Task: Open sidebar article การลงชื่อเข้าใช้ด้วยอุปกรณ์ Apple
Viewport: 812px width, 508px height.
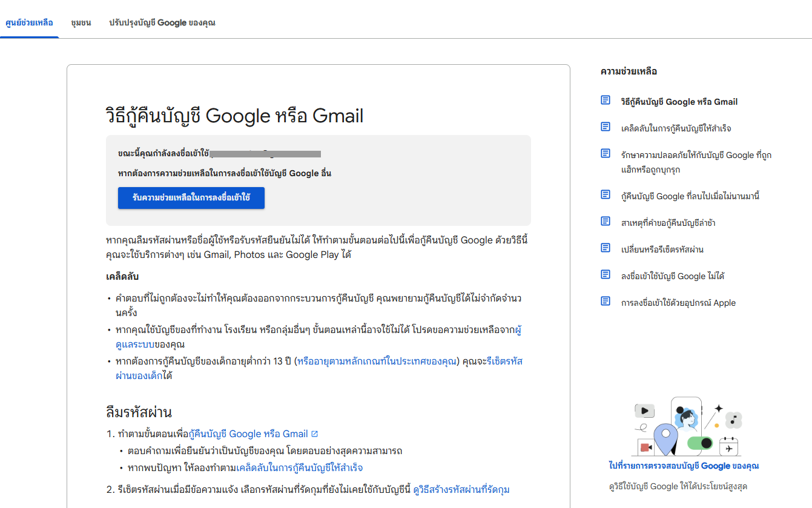Action: (678, 303)
